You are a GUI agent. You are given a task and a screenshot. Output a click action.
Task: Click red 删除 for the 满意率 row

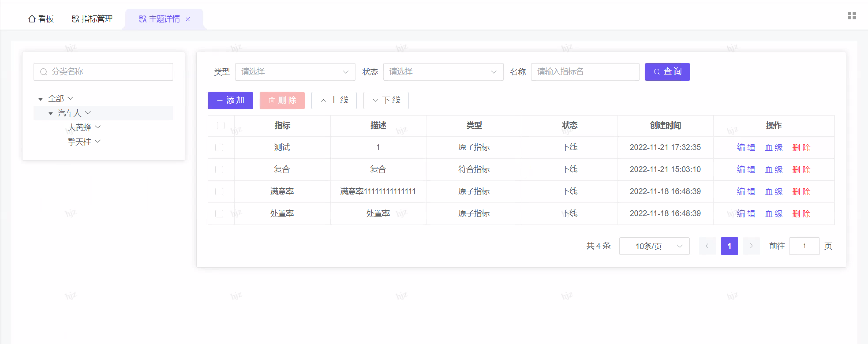pos(801,192)
